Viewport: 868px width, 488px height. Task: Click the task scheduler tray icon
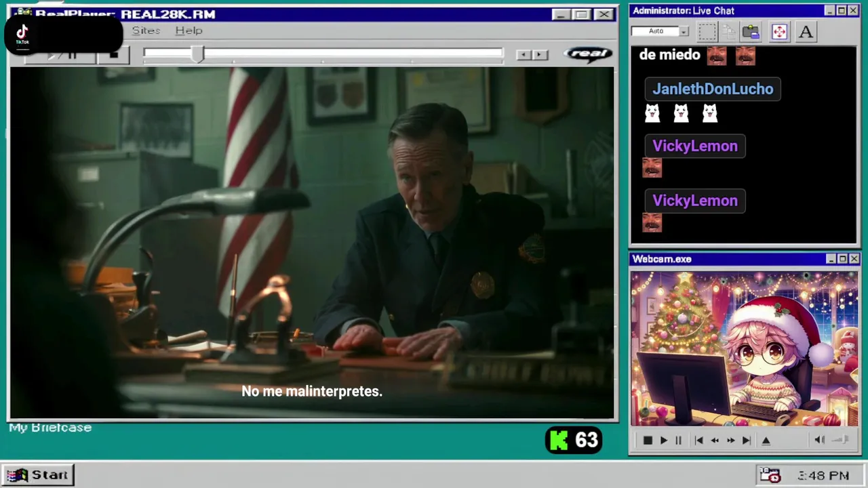[x=770, y=475]
